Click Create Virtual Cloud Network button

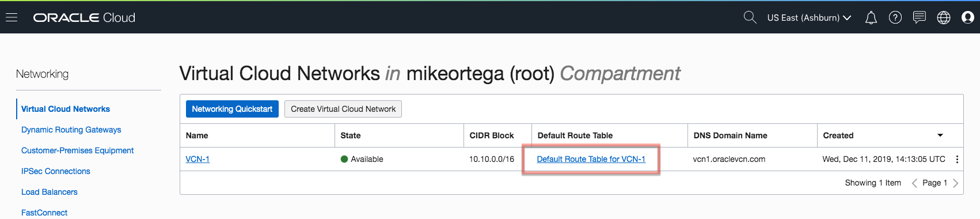[343, 109]
